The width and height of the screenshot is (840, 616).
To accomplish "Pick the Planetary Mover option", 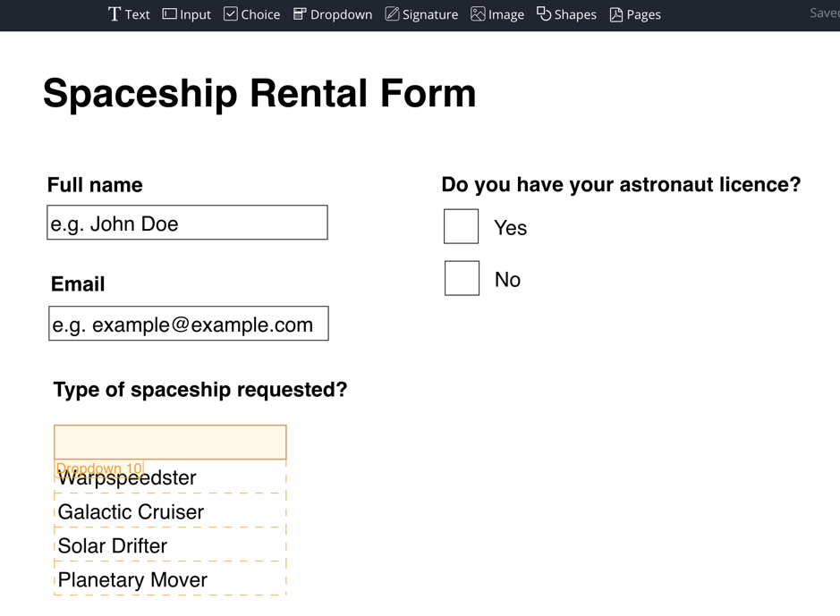I will pyautogui.click(x=132, y=580).
